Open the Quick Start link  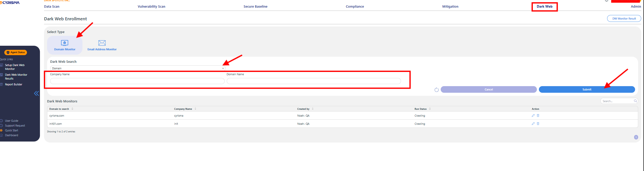[x=11, y=130]
